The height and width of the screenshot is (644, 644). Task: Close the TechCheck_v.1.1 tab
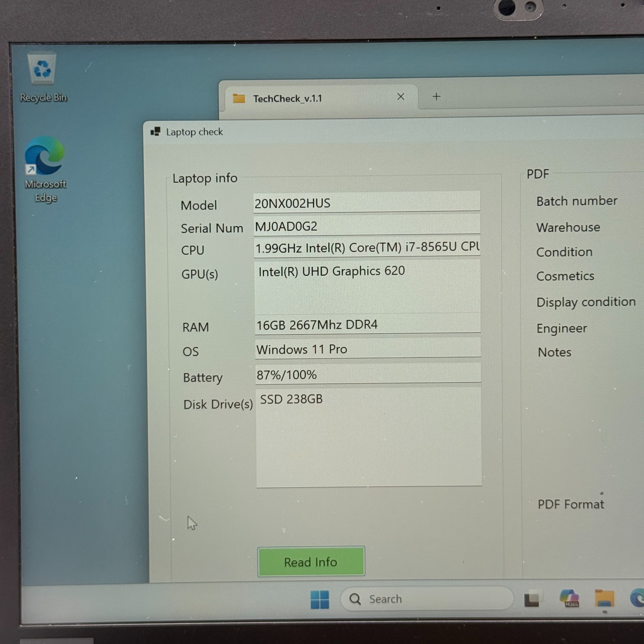400,97
